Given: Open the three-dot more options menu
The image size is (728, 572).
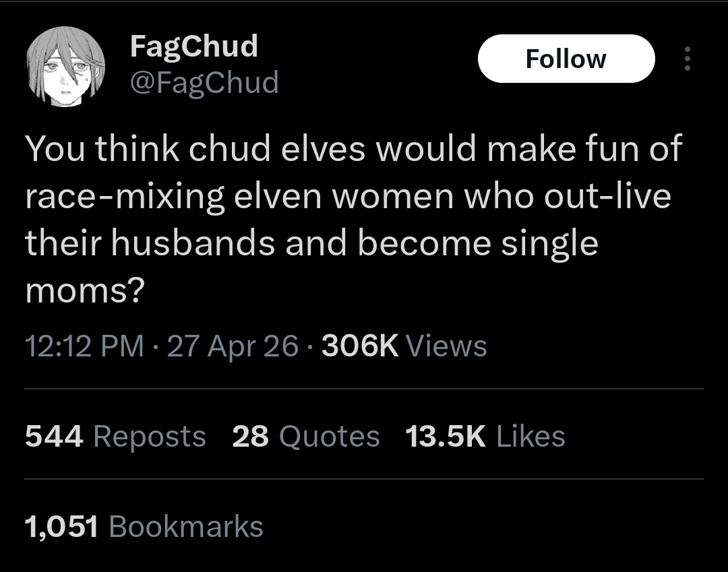Looking at the screenshot, I should tap(688, 59).
